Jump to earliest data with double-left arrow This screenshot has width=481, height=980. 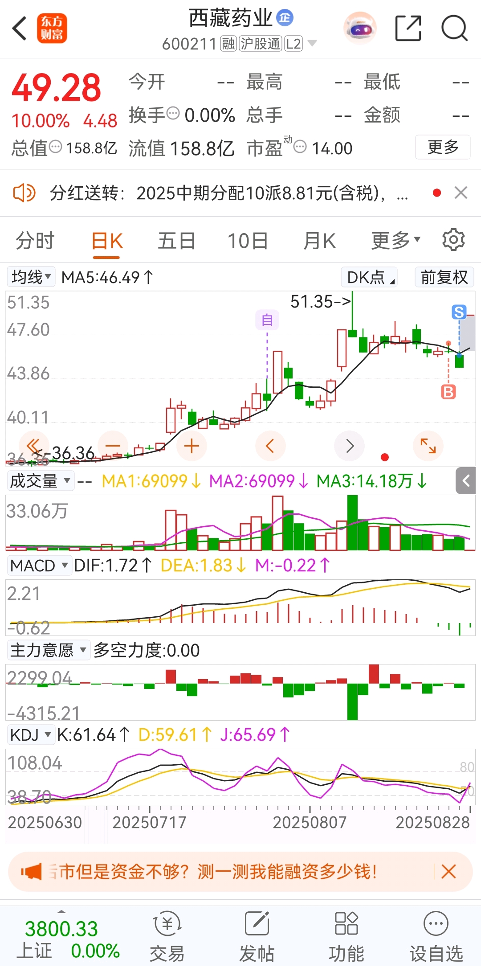[x=34, y=446]
